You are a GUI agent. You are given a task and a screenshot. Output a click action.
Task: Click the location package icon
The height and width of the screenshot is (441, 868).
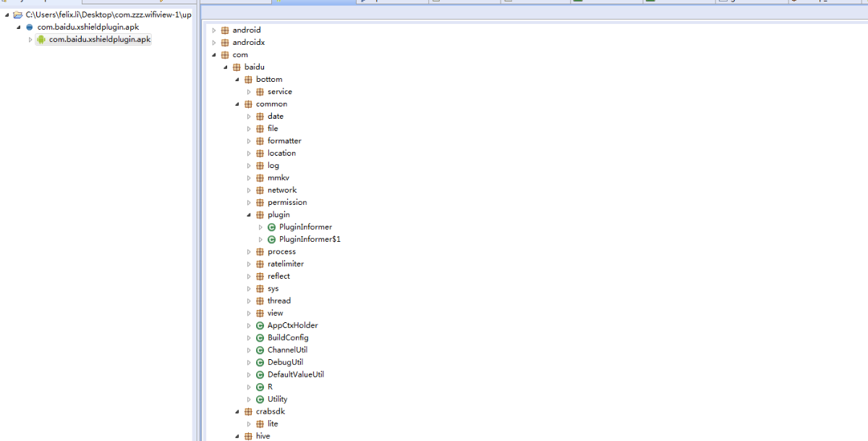click(260, 154)
